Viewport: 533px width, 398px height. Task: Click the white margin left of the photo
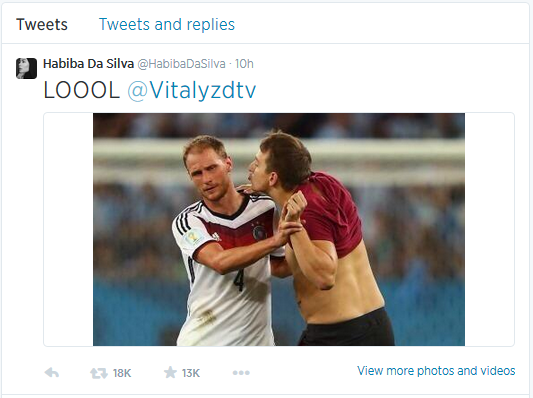(68, 229)
